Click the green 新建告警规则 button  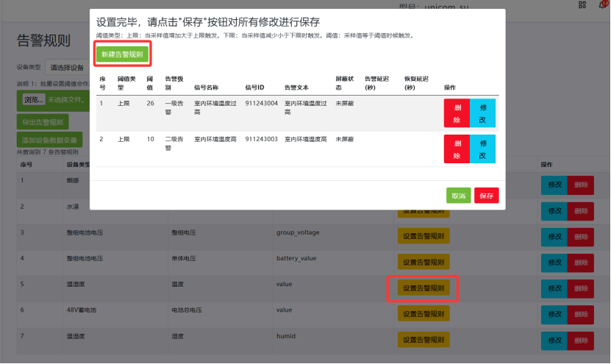pos(122,54)
